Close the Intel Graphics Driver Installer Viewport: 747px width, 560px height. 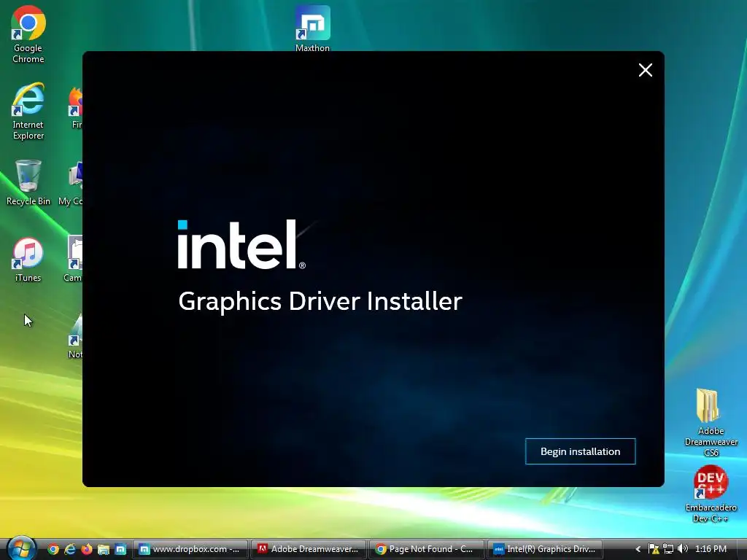click(646, 70)
